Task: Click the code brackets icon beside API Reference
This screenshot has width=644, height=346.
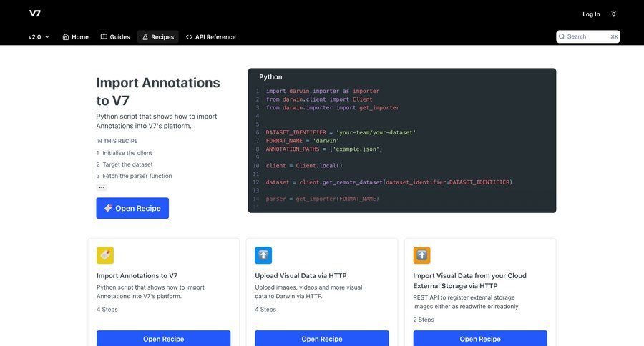Action: [x=190, y=37]
